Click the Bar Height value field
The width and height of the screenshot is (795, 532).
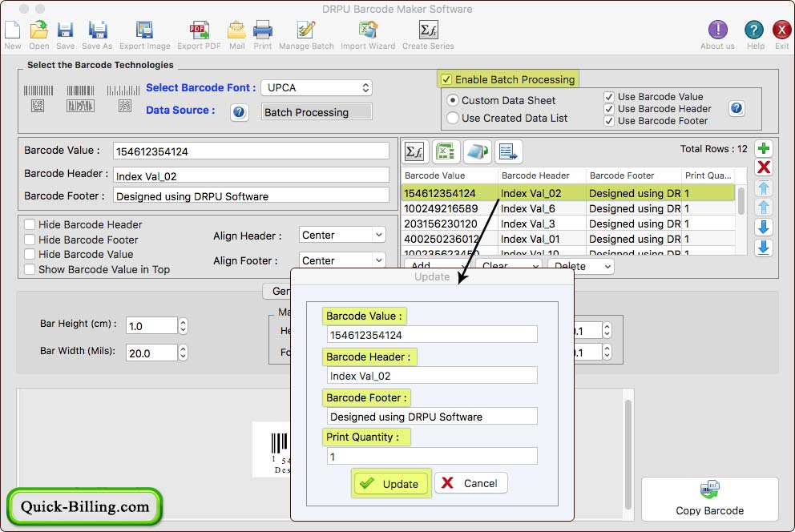pos(151,326)
